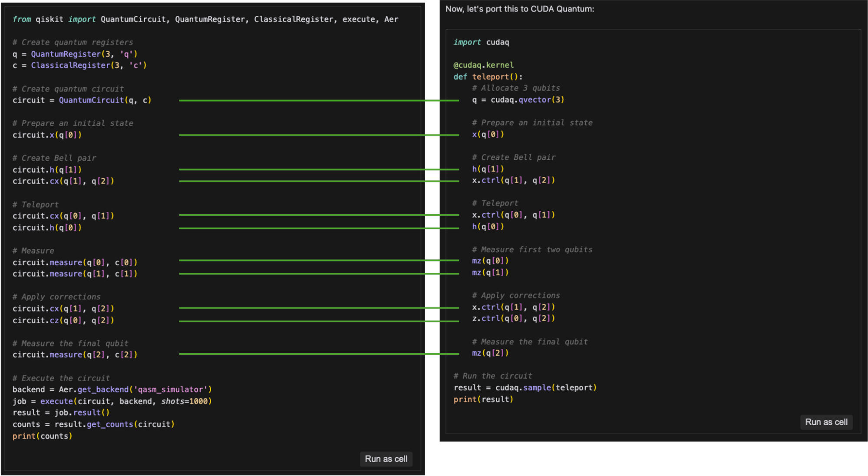Click the def teleport(): line

point(488,76)
